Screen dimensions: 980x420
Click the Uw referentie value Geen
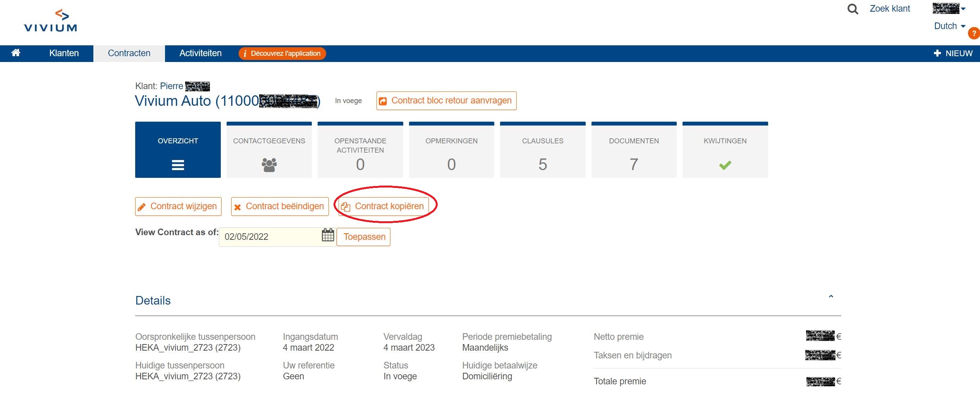pos(293,376)
